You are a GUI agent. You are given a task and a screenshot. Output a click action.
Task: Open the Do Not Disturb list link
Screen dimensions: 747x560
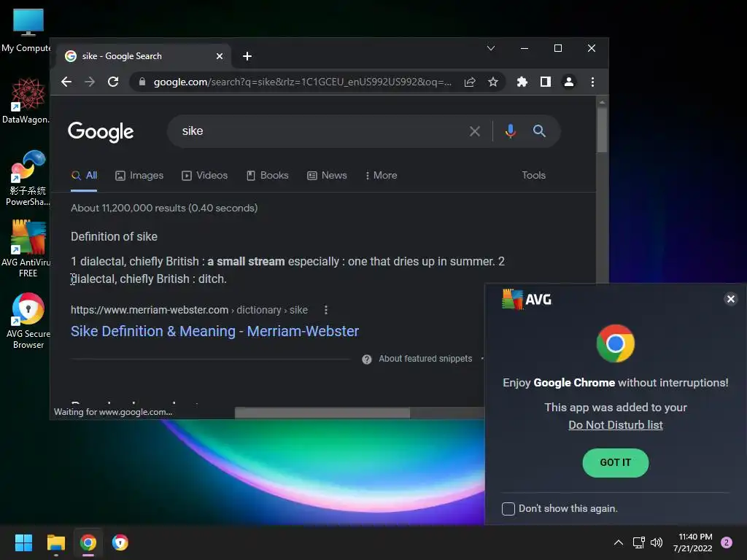tap(616, 425)
